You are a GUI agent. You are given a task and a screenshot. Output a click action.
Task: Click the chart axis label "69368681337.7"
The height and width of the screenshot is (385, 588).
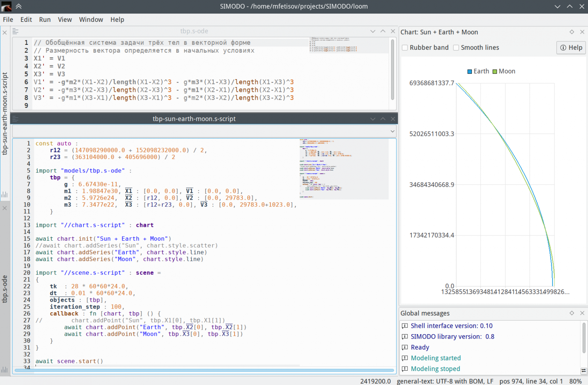[432, 83]
